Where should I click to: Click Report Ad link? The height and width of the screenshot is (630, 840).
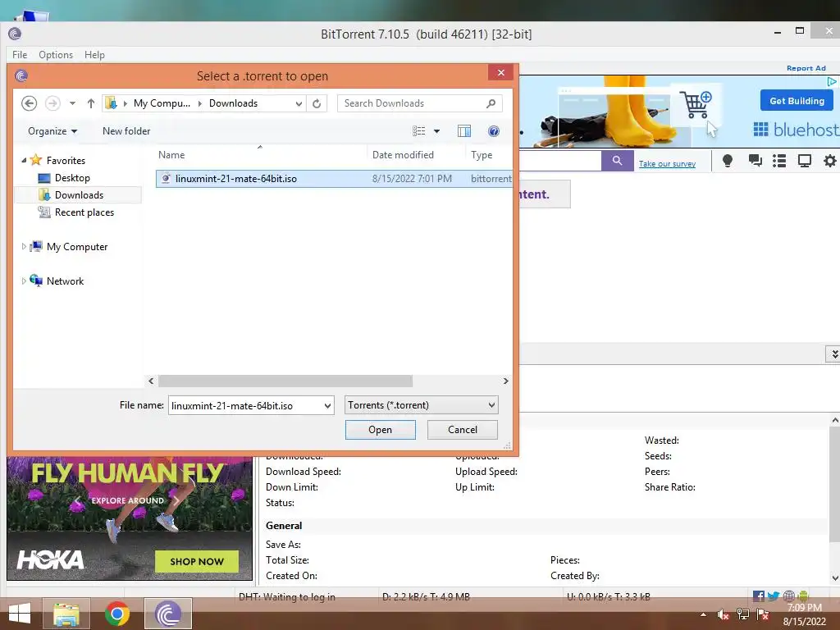806,68
